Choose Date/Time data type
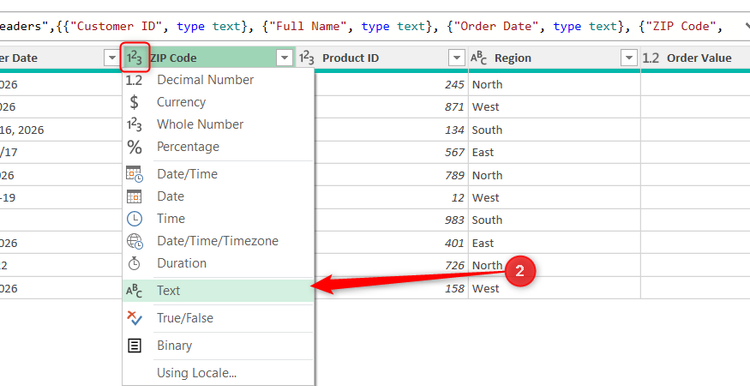The height and width of the screenshot is (386, 750). click(219, 174)
